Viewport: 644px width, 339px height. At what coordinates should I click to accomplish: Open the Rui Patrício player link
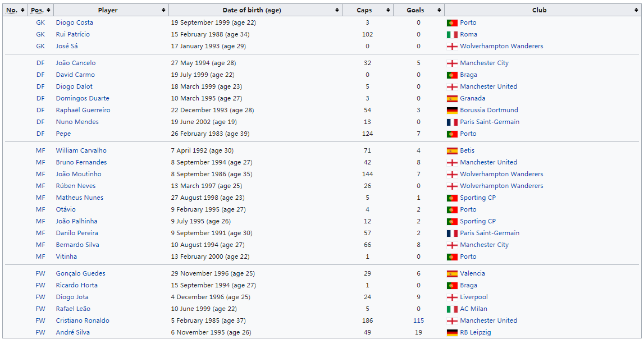(72, 34)
